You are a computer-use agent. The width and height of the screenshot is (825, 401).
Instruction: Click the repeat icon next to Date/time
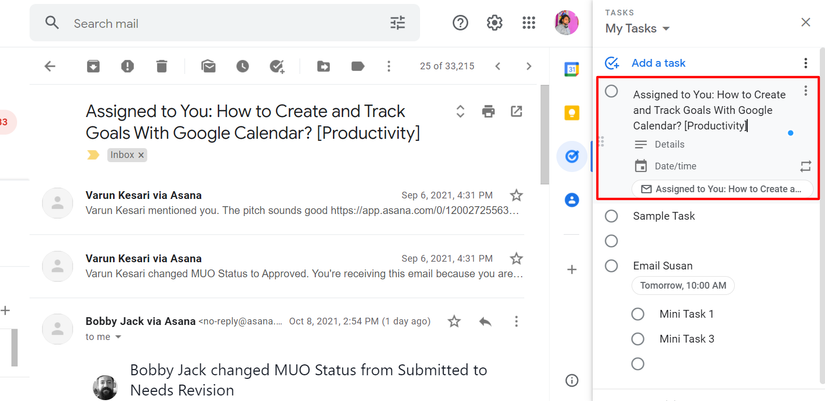[x=806, y=166]
